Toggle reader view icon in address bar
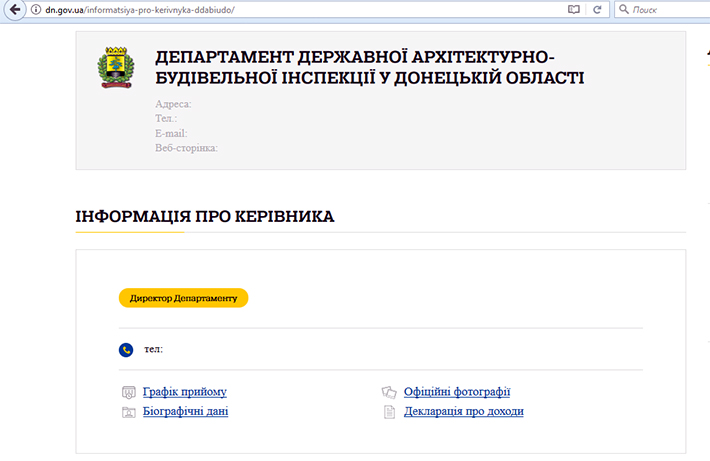This screenshot has width=710, height=461. pyautogui.click(x=574, y=10)
